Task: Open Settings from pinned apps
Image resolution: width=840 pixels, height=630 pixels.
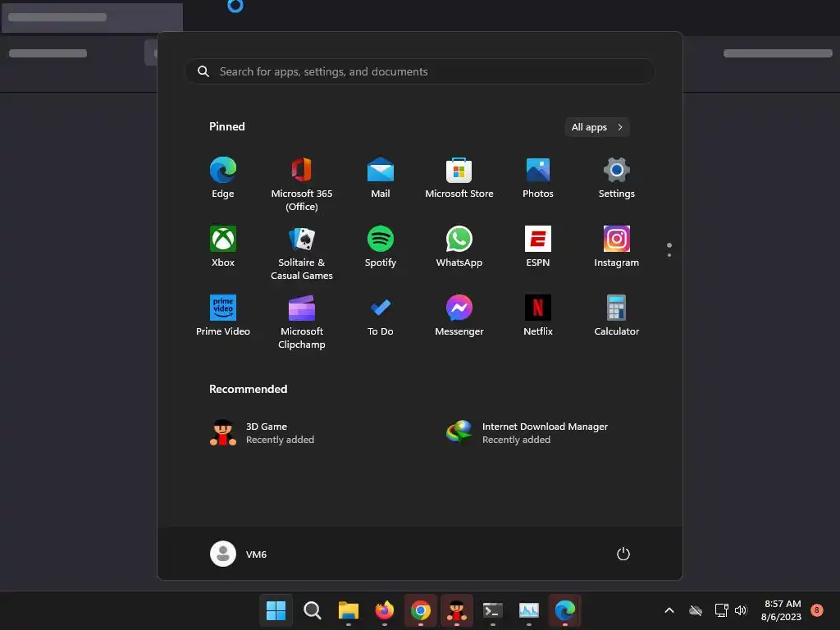Action: click(x=617, y=178)
